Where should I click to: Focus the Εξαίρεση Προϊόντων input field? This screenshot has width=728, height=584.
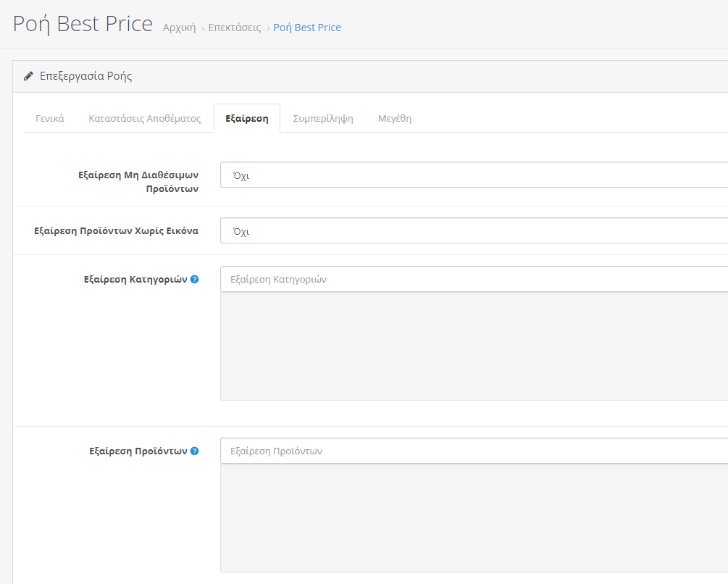tap(474, 451)
